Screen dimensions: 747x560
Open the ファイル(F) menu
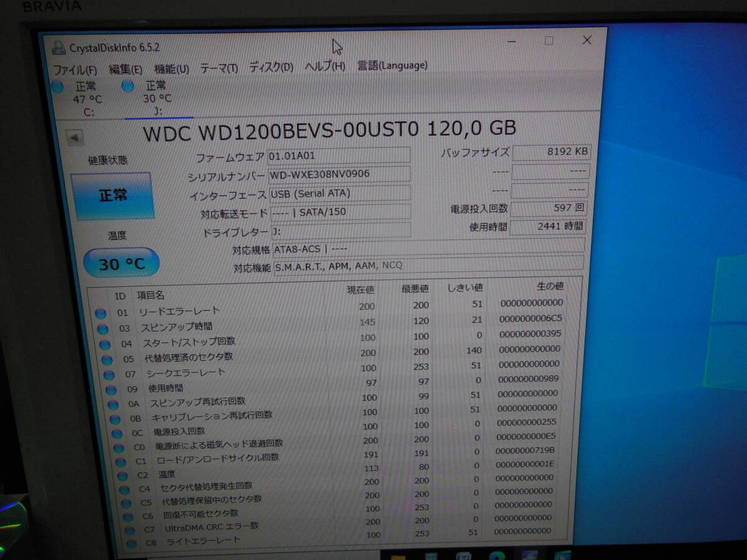pyautogui.click(x=75, y=70)
